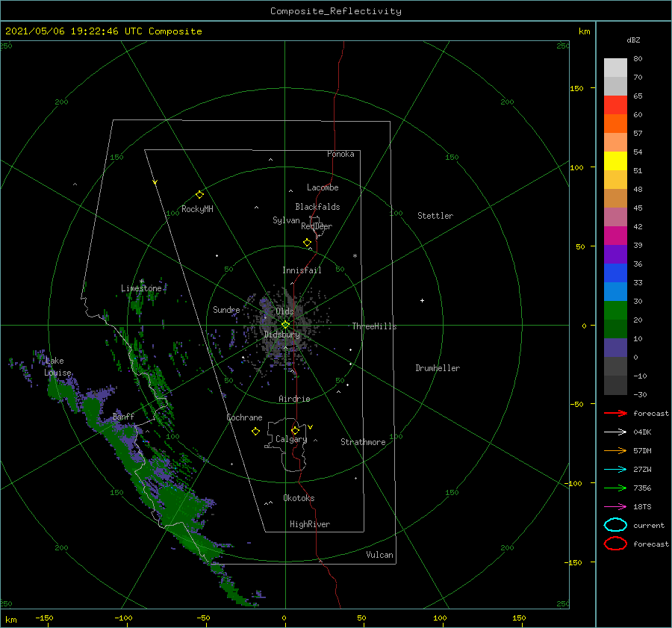
Task: Click the Cochrane town label
Action: pyautogui.click(x=244, y=417)
